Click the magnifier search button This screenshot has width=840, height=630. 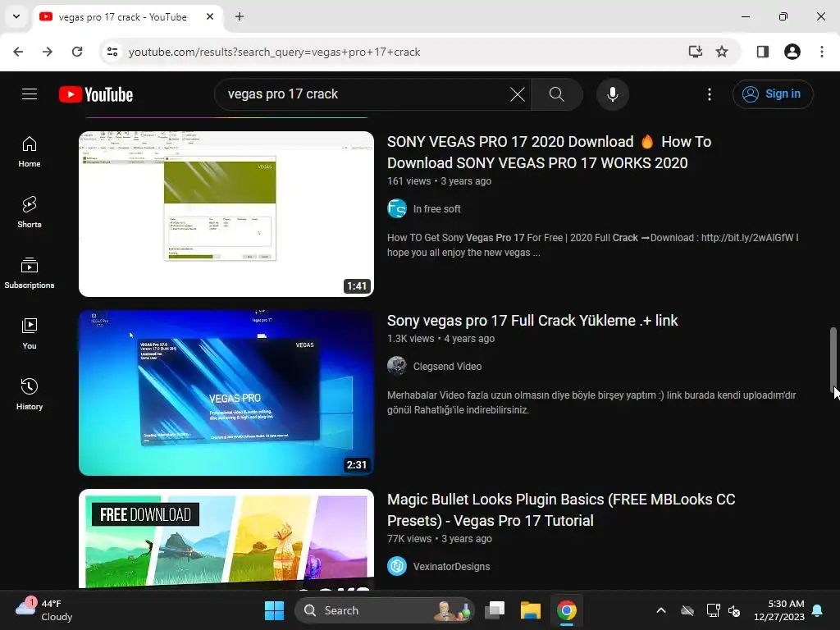coord(557,94)
